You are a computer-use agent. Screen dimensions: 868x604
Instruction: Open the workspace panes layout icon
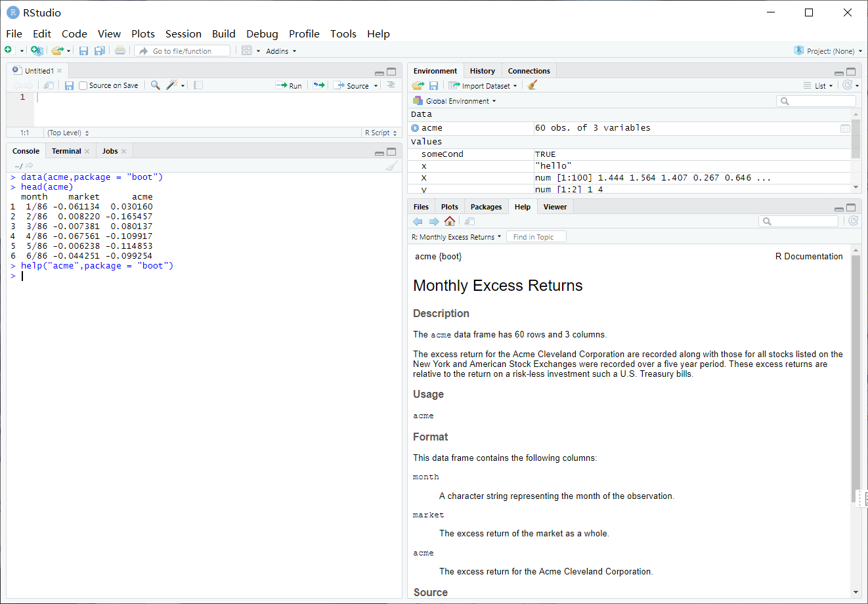point(247,51)
